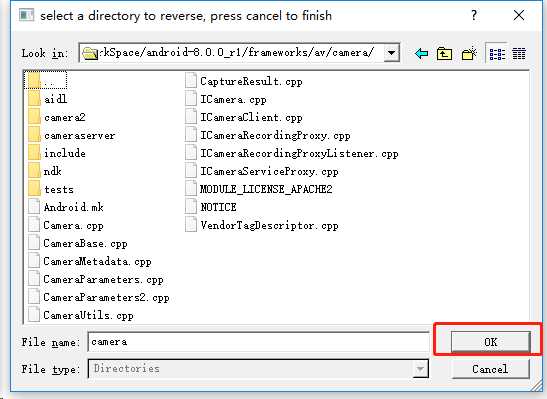Select the ndk folder

45,171
